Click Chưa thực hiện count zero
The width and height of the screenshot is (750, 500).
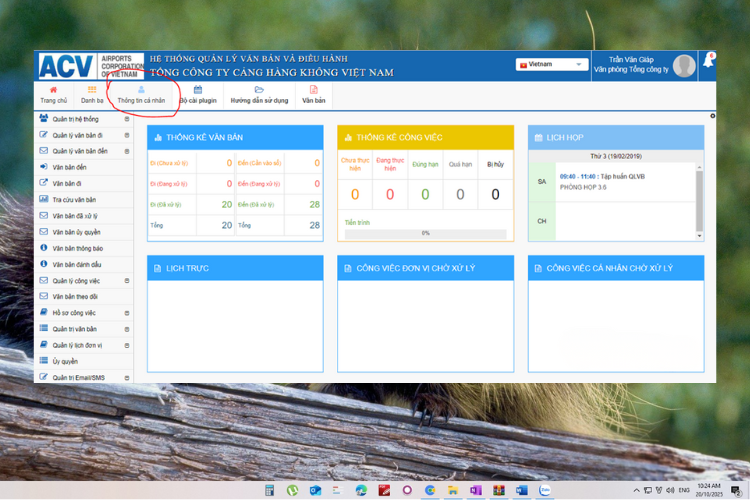coord(355,194)
